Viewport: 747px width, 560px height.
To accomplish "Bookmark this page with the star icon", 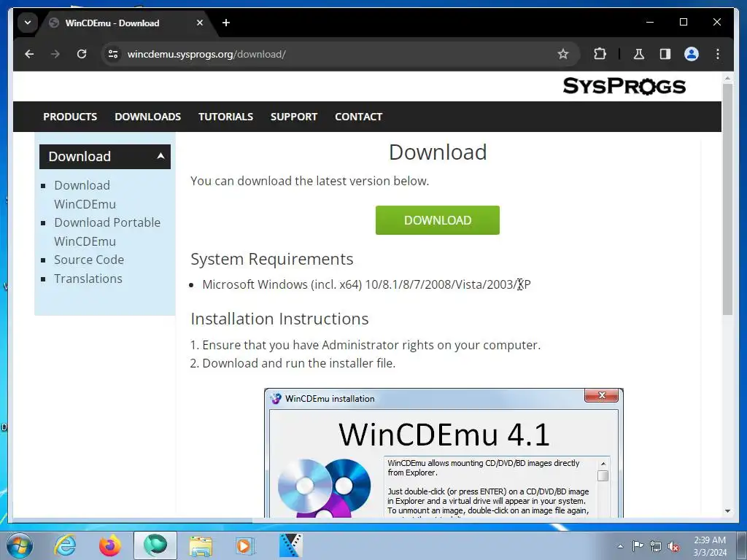I will 563,54.
